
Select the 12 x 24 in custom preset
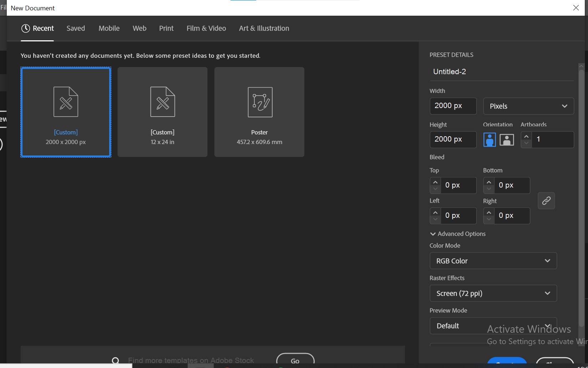pyautogui.click(x=162, y=112)
